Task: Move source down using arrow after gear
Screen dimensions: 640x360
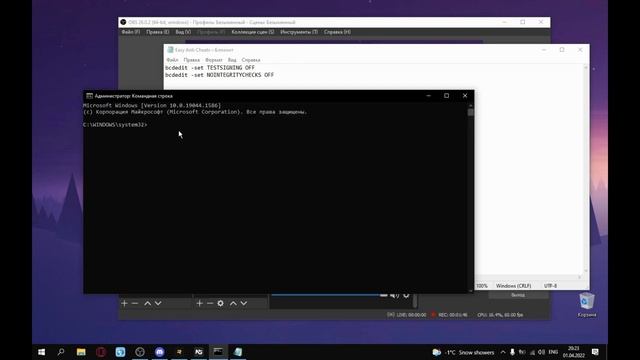Action: (x=244, y=303)
